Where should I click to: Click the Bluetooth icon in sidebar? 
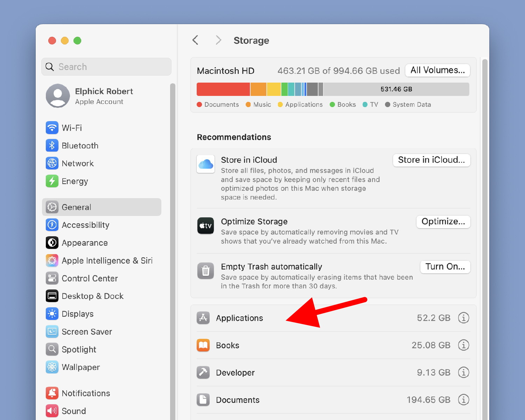52,146
